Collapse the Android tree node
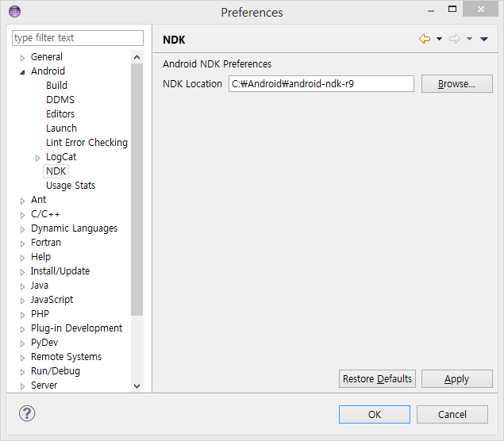Viewport: 504px width, 441px height. 22,72
